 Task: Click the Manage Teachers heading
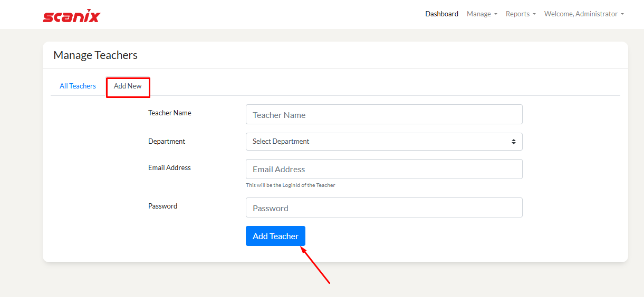[x=95, y=55]
